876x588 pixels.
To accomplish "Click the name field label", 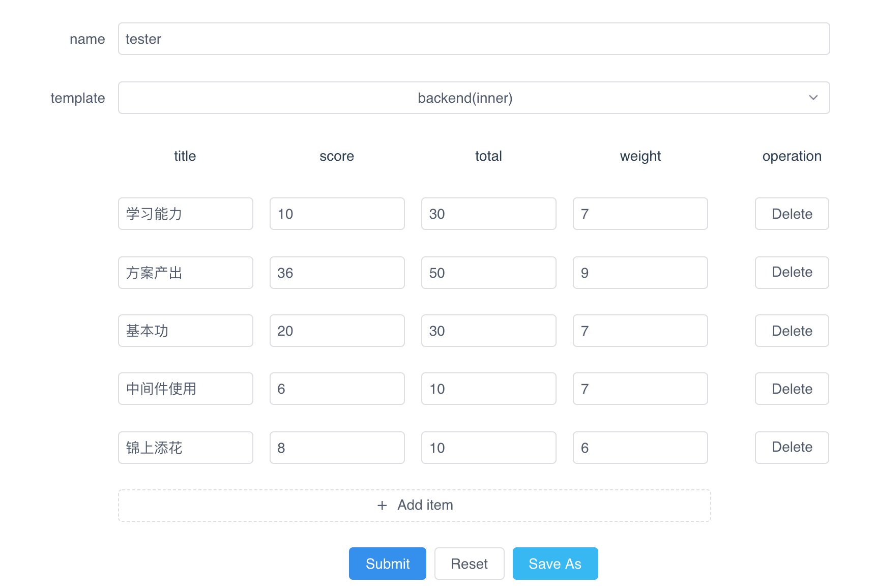I will tap(87, 39).
